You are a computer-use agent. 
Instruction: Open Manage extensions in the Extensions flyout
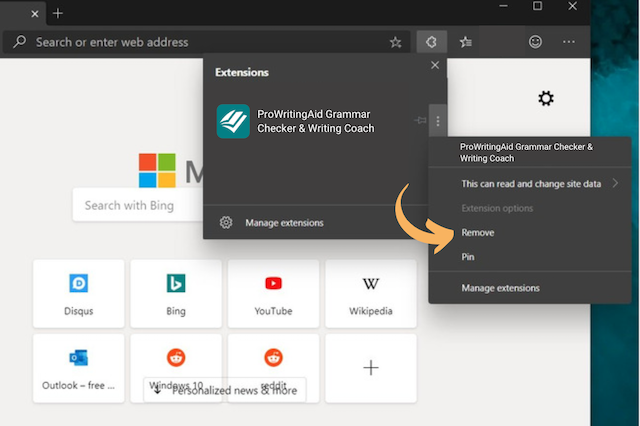[x=284, y=223]
